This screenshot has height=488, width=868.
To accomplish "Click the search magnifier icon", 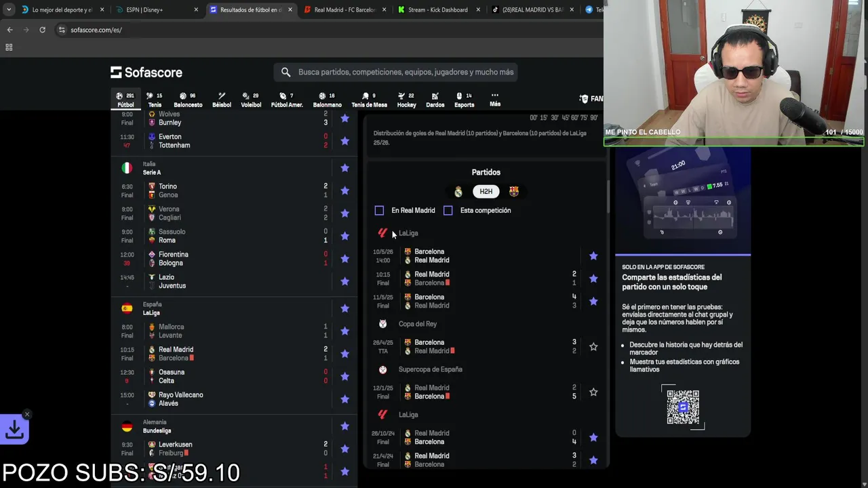I will point(285,72).
